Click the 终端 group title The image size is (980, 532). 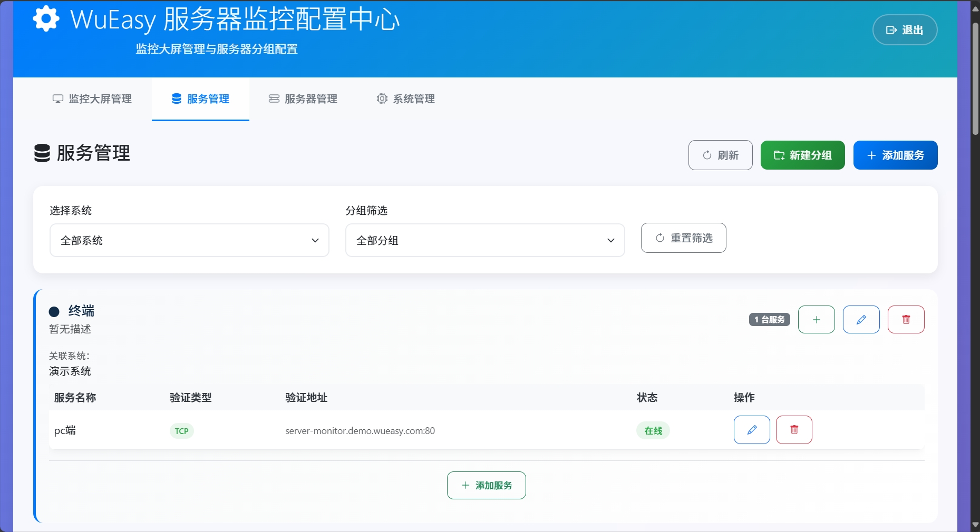81,311
